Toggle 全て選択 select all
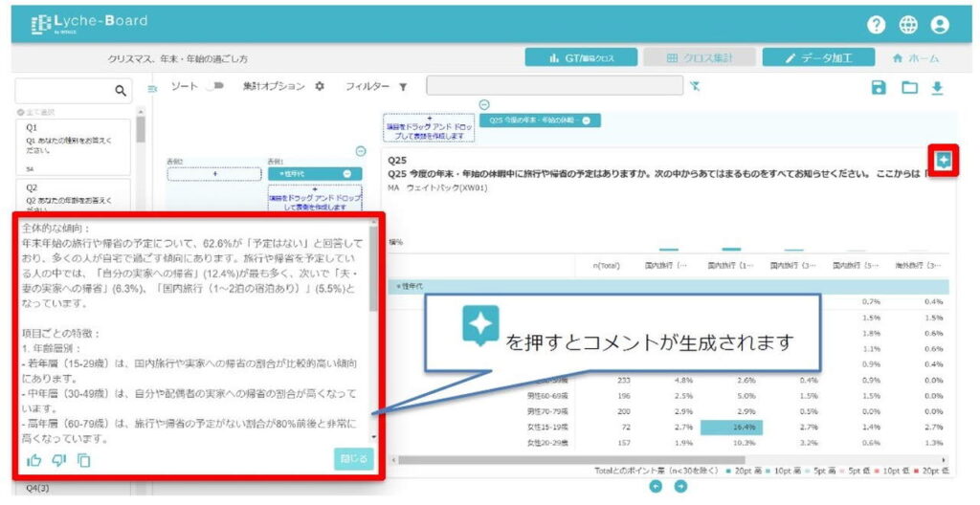Image resolution: width=980 pixels, height=505 pixels. (36, 113)
